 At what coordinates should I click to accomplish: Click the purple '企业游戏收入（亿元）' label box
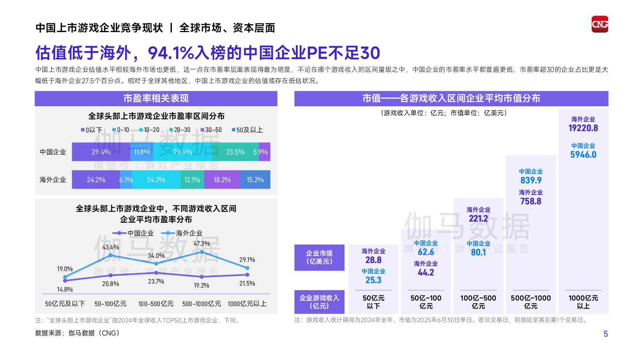[320, 302]
